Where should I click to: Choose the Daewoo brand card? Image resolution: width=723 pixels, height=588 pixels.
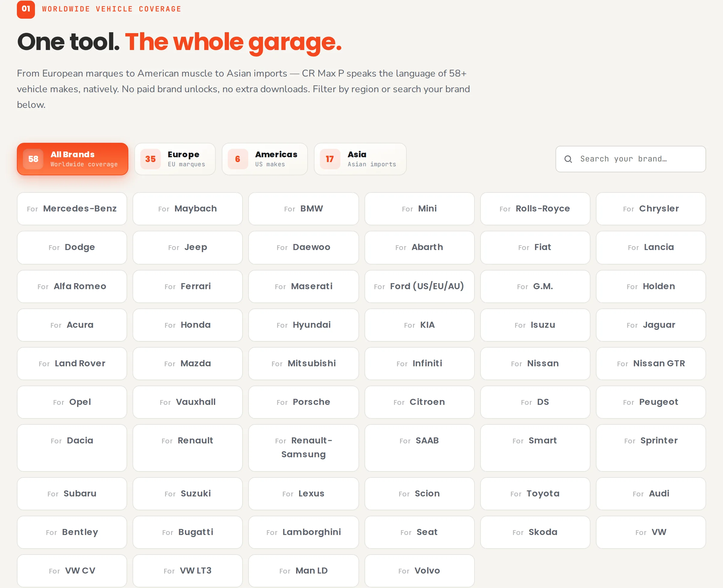tap(303, 247)
